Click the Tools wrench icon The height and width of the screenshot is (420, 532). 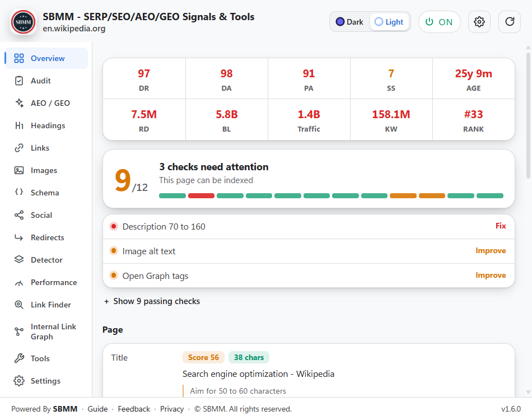click(19, 358)
